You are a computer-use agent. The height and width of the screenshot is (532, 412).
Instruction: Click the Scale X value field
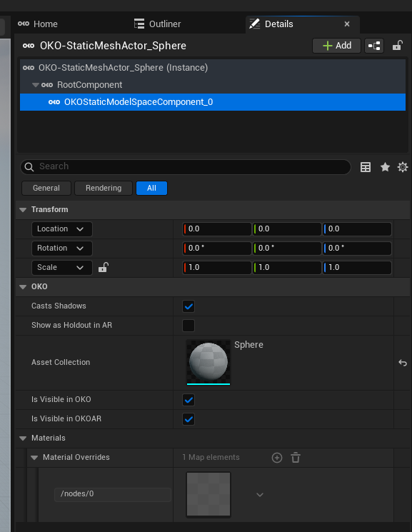tap(217, 268)
